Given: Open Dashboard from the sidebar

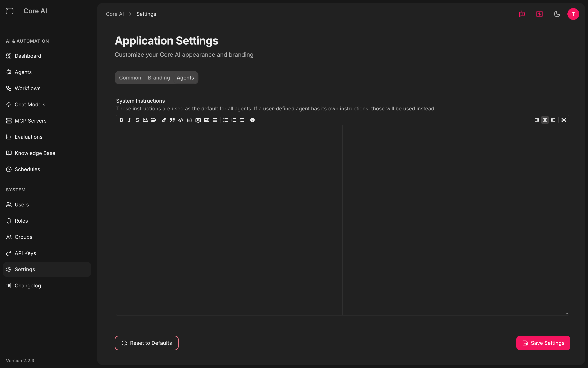Looking at the screenshot, I should tap(47, 56).
